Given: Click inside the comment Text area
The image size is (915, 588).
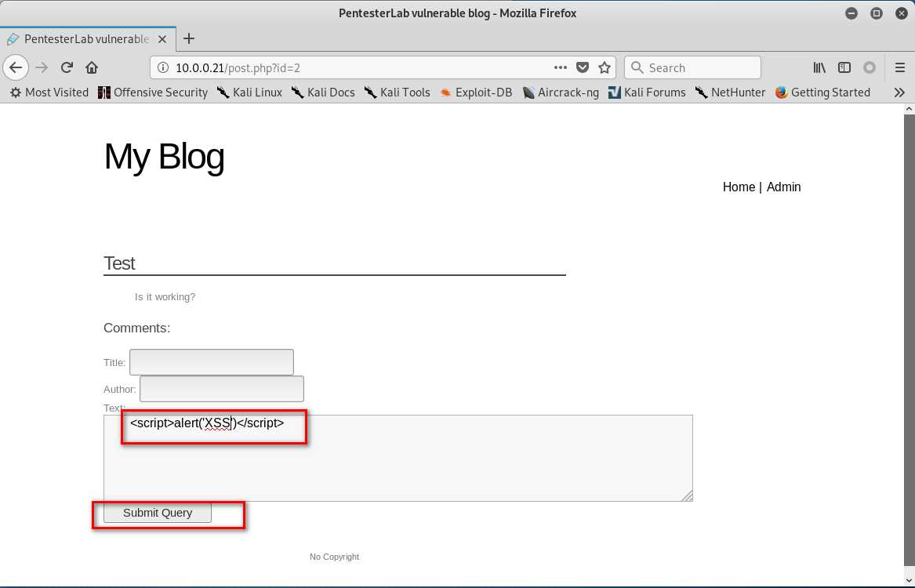Looking at the screenshot, I should coord(398,458).
